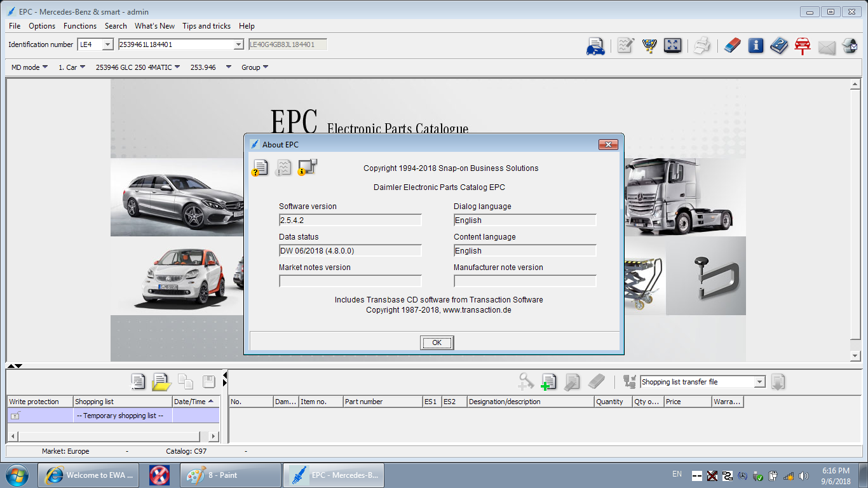The image size is (868, 488).
Task: Click the network signal tray icon
Action: [x=789, y=475]
